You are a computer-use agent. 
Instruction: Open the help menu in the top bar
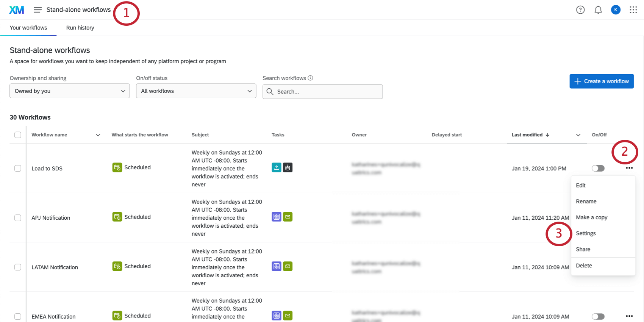580,10
